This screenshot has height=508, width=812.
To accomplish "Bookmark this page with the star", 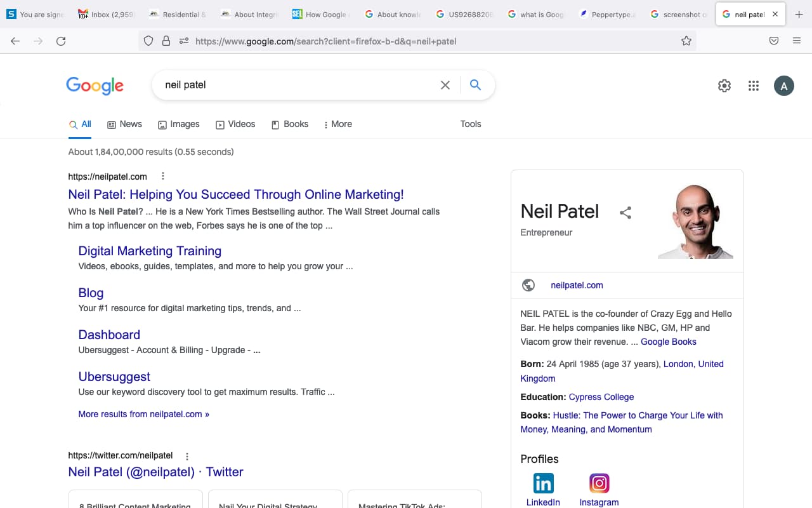I will coord(686,41).
